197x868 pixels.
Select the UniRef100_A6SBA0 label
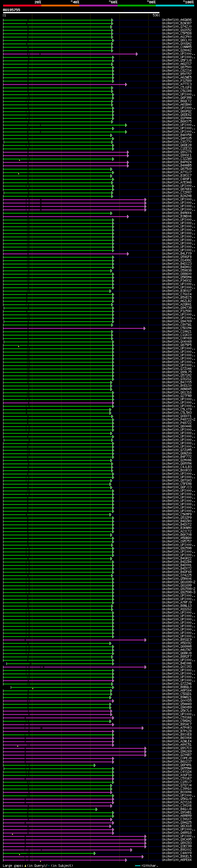[x=177, y=104]
